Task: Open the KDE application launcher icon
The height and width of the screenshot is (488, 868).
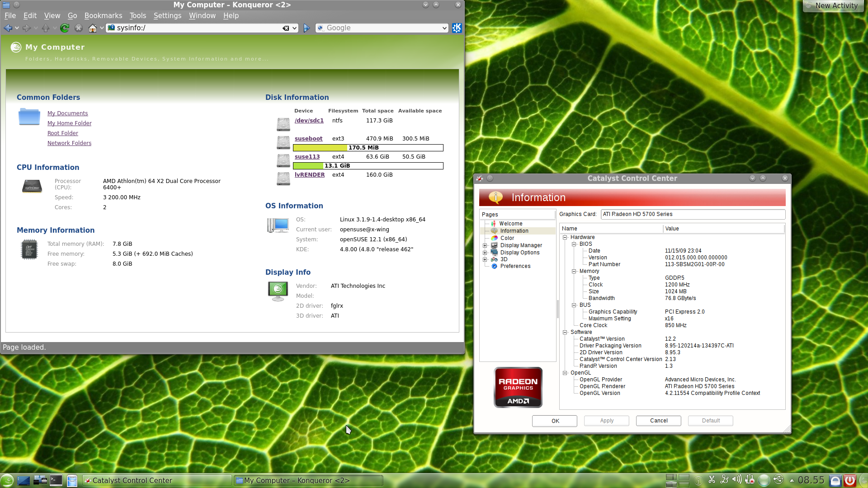Action: pyautogui.click(x=7, y=480)
